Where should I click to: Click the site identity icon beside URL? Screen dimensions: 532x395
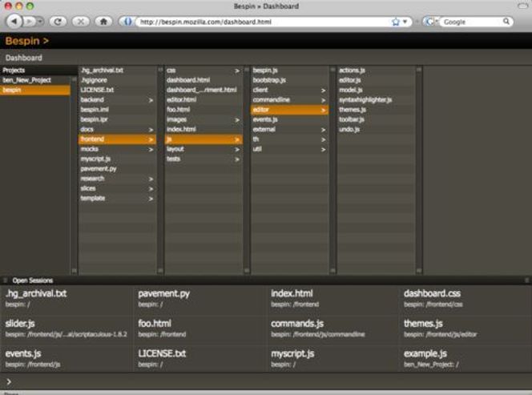click(x=127, y=22)
